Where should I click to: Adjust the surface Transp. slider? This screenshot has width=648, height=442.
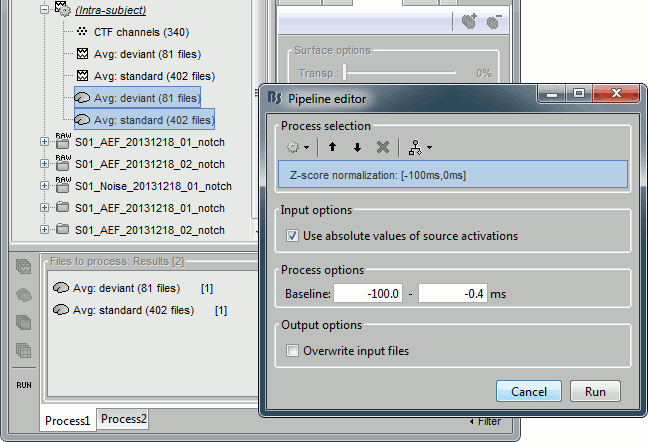point(345,73)
